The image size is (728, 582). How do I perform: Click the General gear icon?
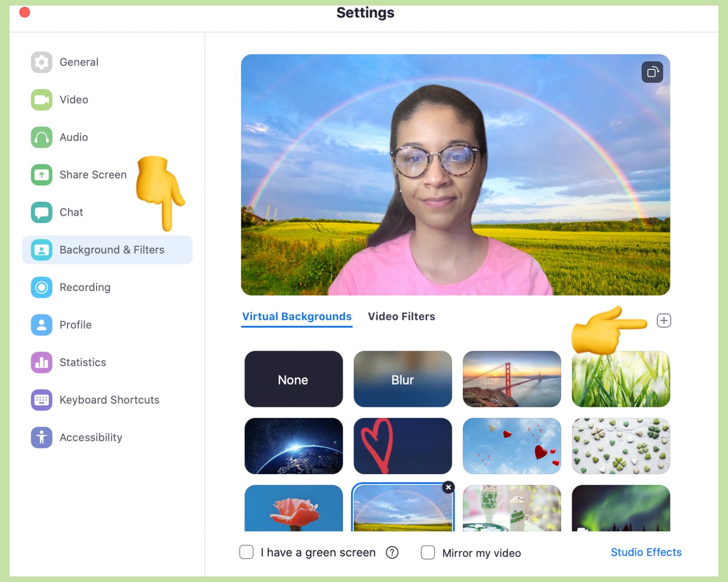point(42,62)
